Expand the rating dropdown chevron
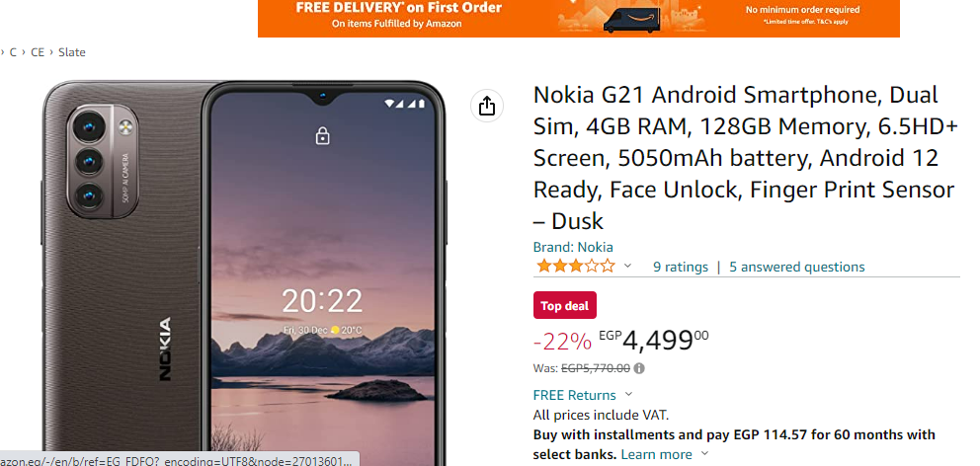The image size is (980, 466). [x=627, y=267]
